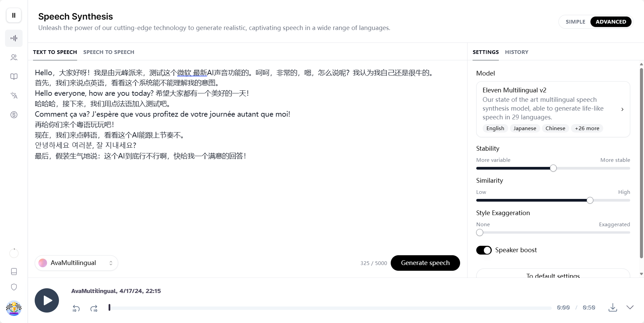This screenshot has width=644, height=323.
Task: Click the Japanese language tag
Action: (524, 128)
